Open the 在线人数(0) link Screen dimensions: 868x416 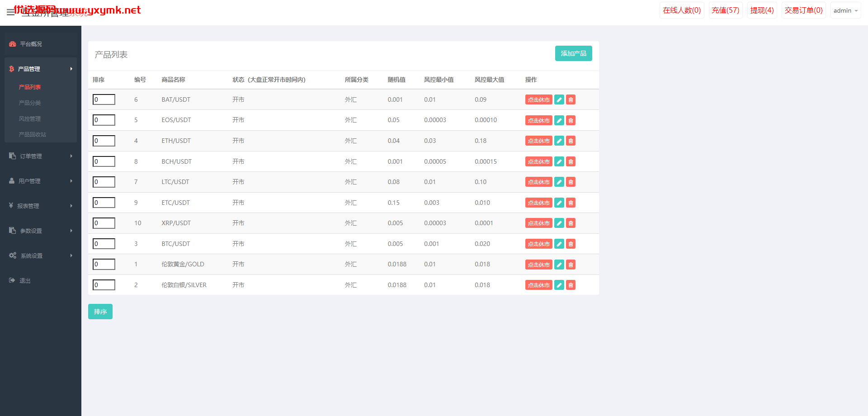click(682, 10)
